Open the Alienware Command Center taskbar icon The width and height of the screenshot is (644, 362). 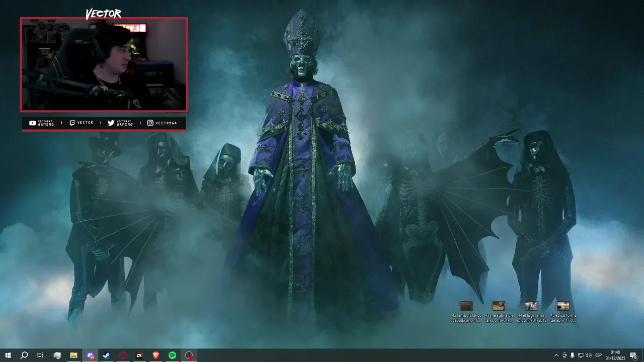(139, 355)
